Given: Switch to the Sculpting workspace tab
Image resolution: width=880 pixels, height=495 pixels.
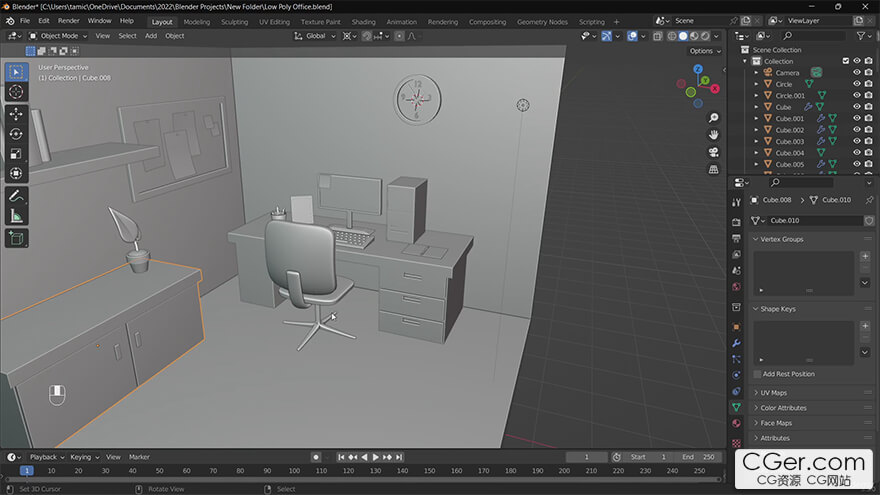Looking at the screenshot, I should click(x=234, y=21).
